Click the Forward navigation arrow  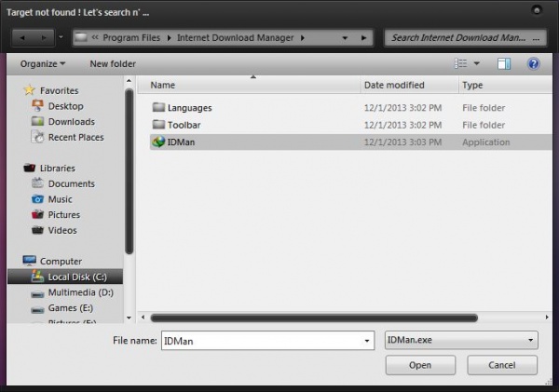44,38
